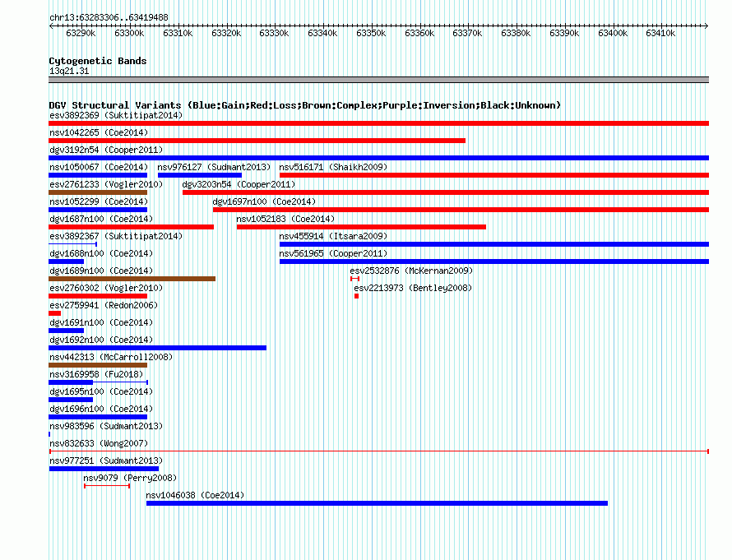Open nsv976127 (Sudmant2013) variant label
Screen dimensions: 732x560
click(x=214, y=167)
